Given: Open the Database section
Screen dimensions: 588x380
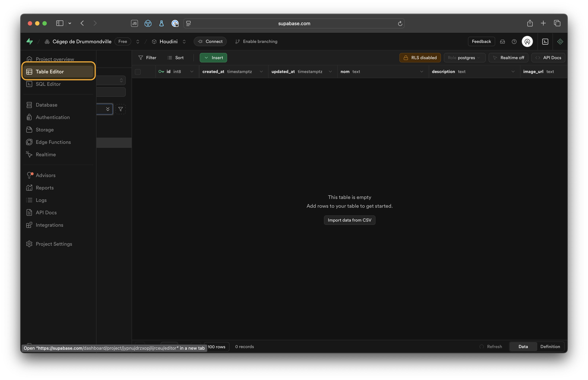Looking at the screenshot, I should pyautogui.click(x=58, y=105).
